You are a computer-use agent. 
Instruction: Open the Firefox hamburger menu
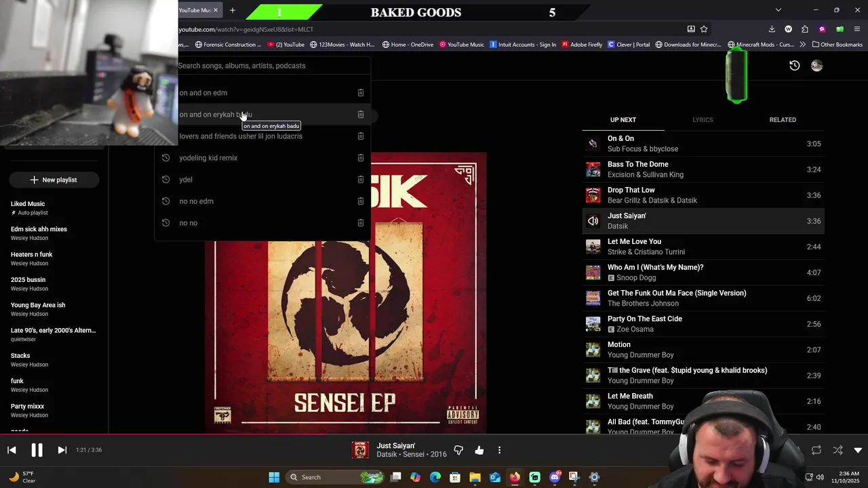click(858, 29)
